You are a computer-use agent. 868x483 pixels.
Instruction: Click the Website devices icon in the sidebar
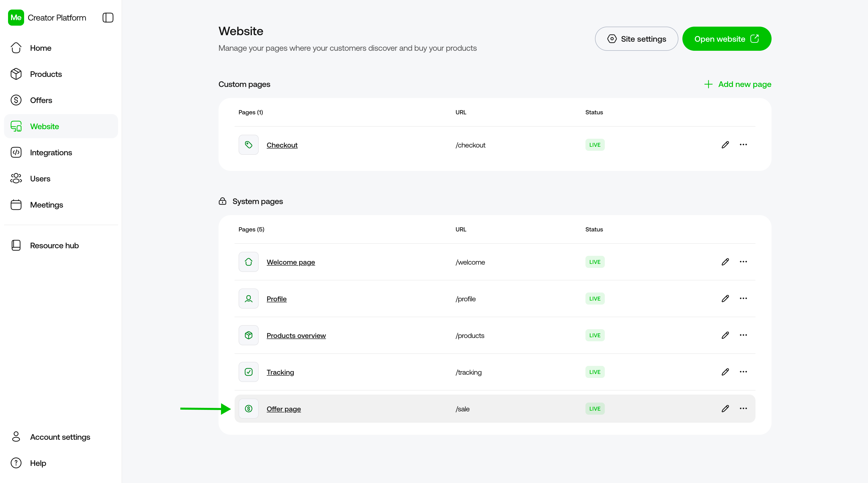tap(16, 126)
